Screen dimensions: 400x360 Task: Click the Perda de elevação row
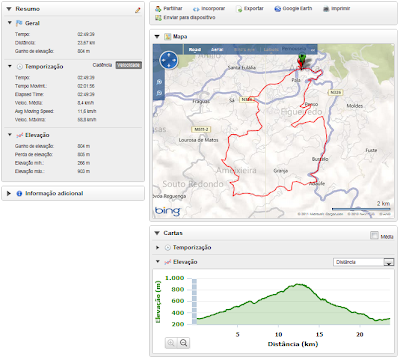click(x=52, y=155)
